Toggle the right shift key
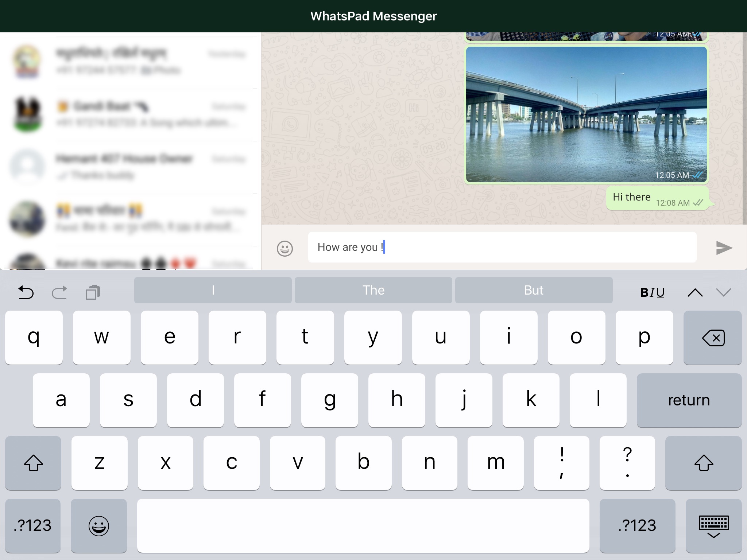 [703, 463]
